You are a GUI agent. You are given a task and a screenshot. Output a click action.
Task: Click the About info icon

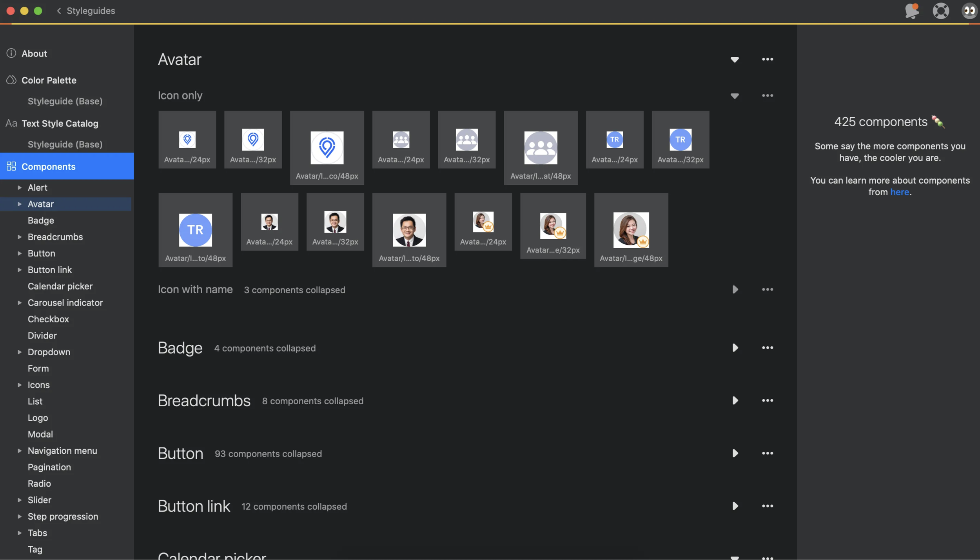(x=11, y=53)
